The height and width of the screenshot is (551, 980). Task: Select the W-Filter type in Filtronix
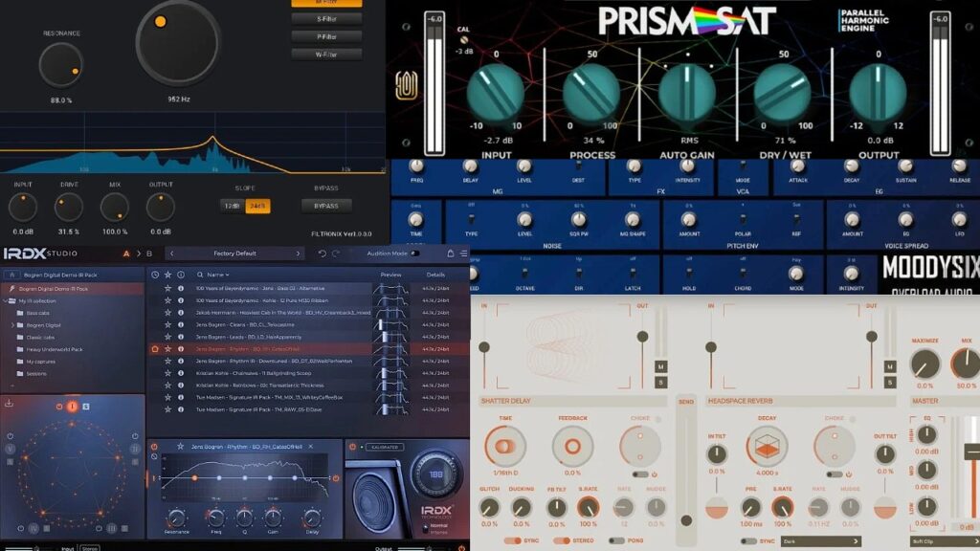326,55
